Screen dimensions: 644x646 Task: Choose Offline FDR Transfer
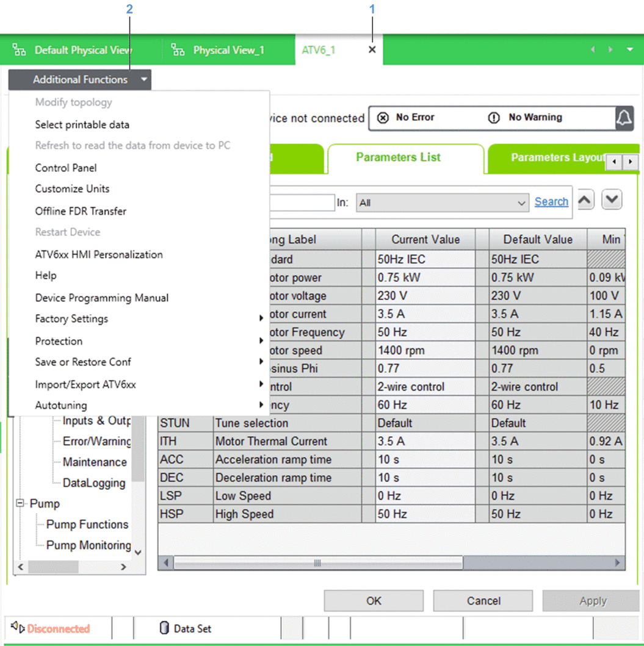81,211
